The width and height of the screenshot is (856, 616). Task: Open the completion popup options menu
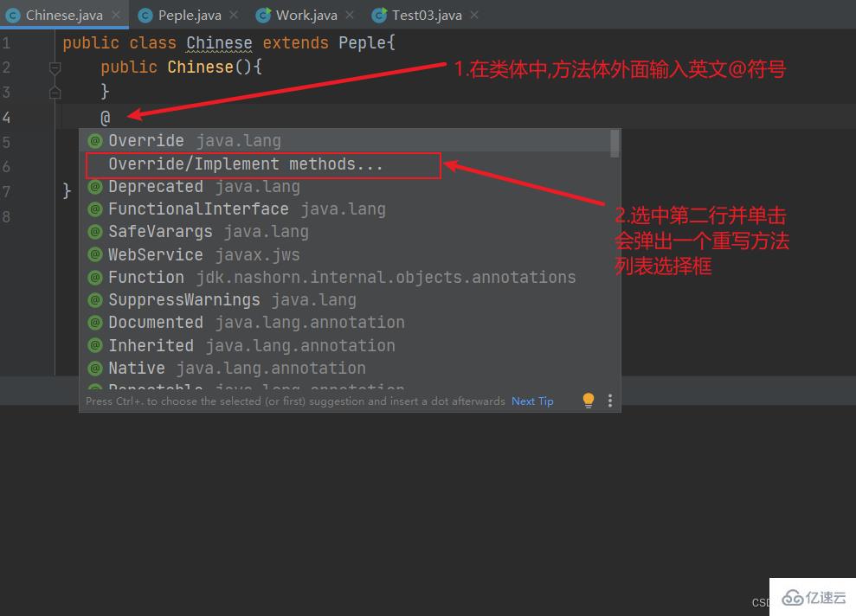pos(610,401)
